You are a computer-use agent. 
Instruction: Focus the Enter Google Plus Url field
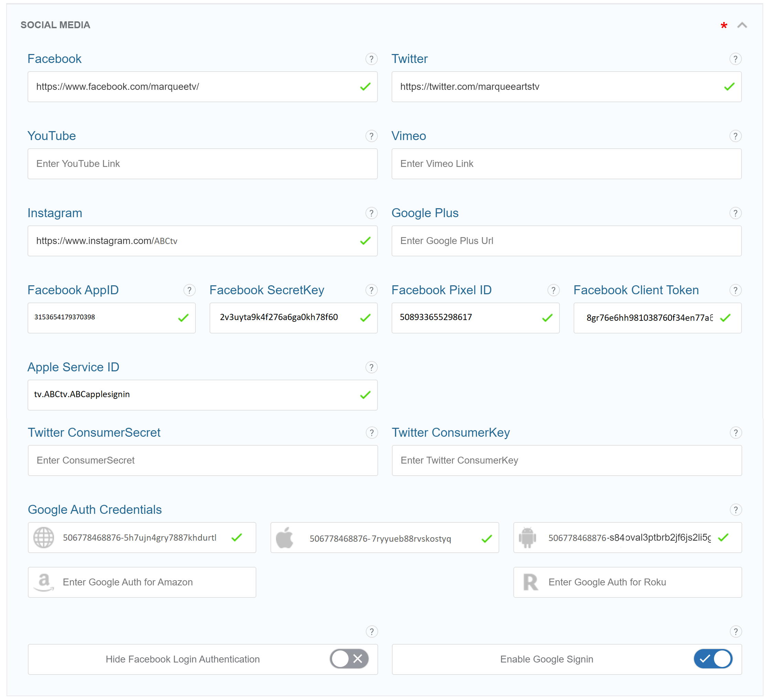(x=566, y=241)
